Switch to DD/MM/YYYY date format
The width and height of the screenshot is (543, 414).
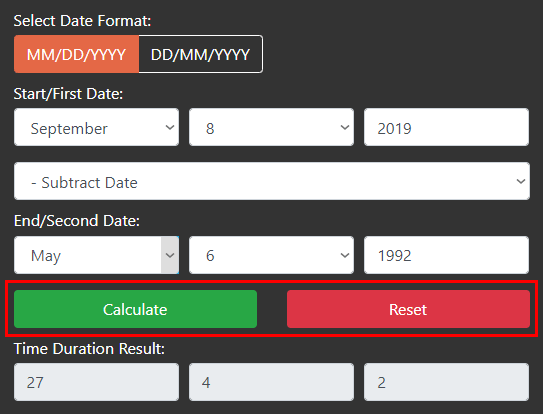coord(201,54)
